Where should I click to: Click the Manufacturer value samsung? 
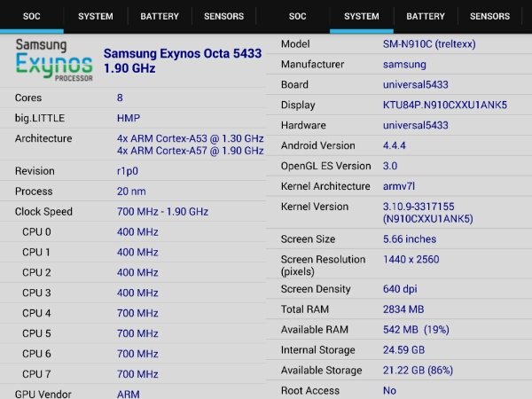point(404,65)
